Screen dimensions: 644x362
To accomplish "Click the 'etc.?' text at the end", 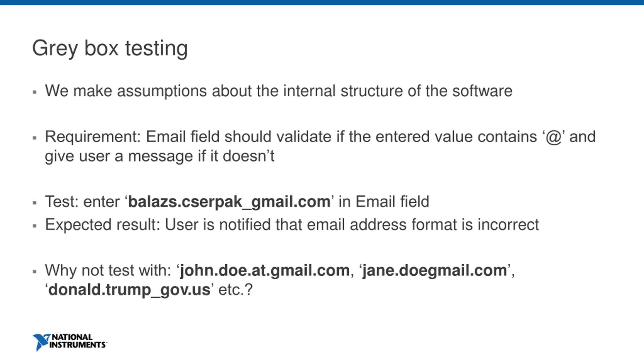I will coord(235,290).
